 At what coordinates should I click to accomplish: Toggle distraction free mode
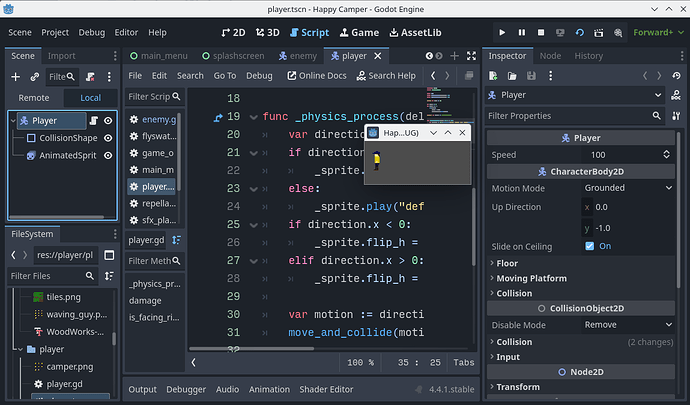point(471,56)
